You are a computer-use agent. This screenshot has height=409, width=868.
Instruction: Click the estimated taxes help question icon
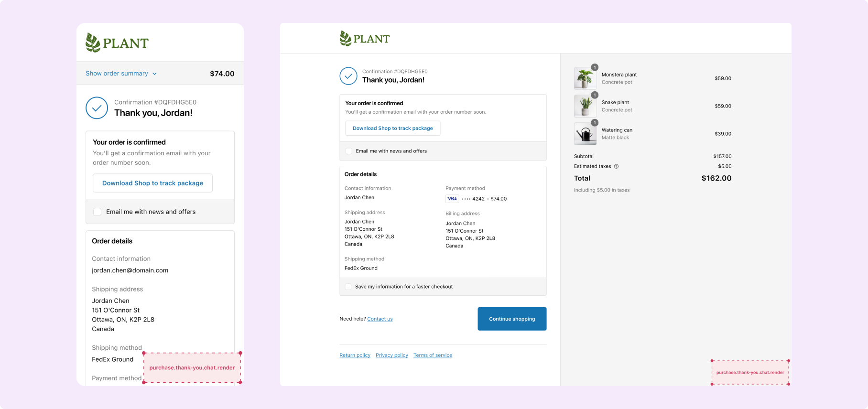point(616,166)
